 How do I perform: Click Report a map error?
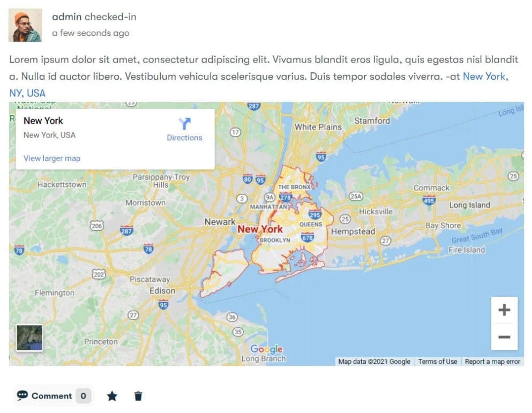point(492,362)
